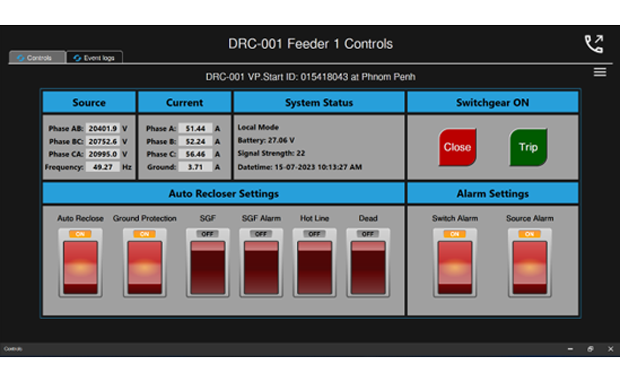
Task: Click the Alarm Settings header
Action: click(x=493, y=193)
